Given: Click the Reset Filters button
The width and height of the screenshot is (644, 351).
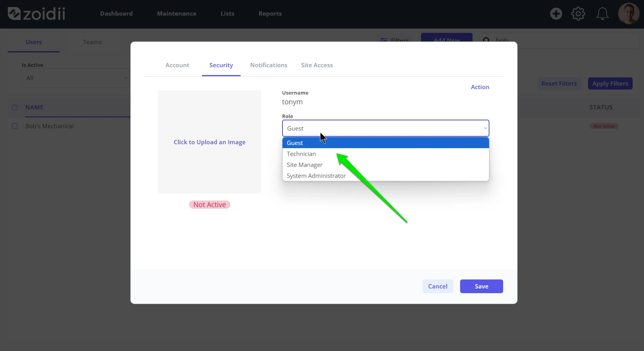Looking at the screenshot, I should tap(559, 84).
